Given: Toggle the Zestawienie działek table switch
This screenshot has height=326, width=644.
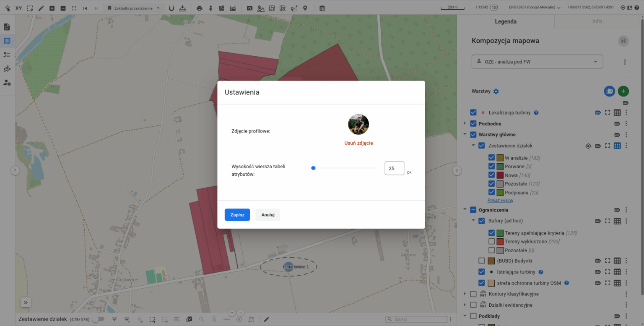Looking at the screenshot, I should tap(98, 319).
